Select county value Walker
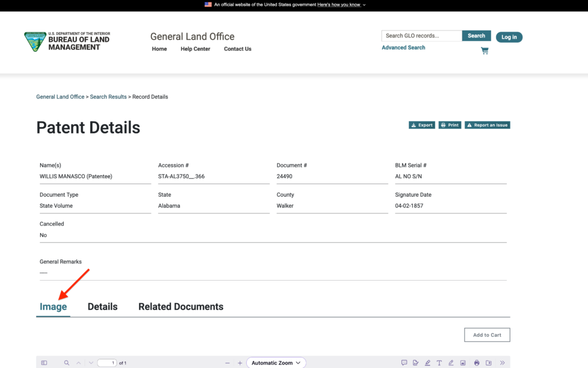The image size is (588, 368). (x=285, y=206)
